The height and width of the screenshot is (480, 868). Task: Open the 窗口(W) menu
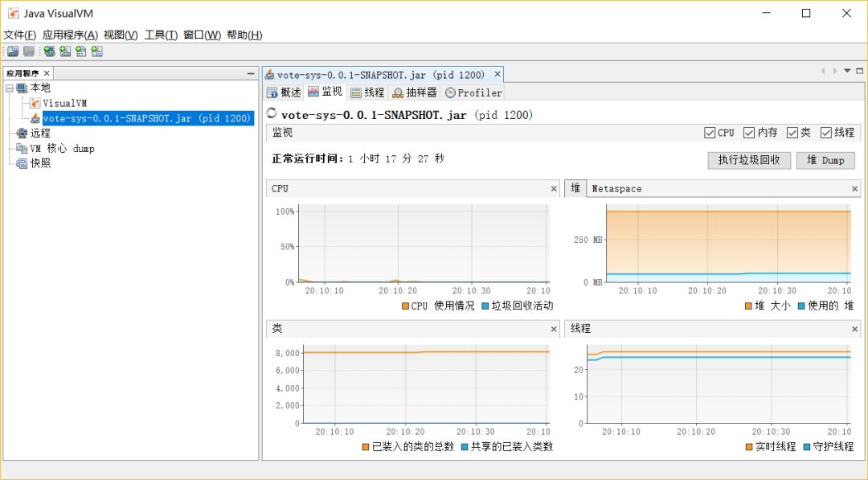click(202, 35)
